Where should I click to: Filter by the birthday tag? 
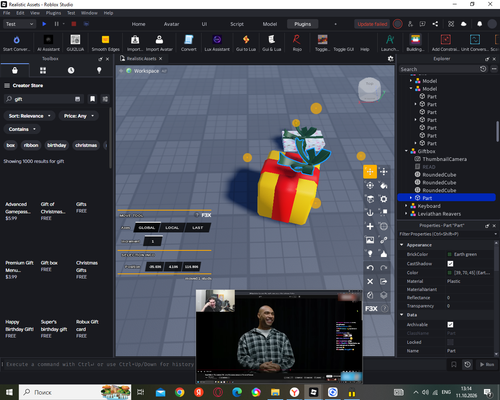click(57, 145)
